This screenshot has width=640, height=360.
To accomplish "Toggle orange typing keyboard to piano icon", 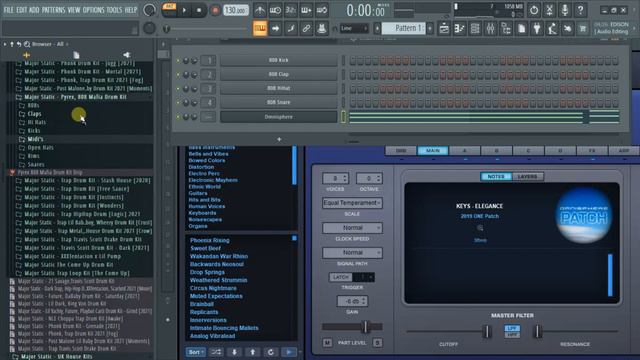I will [260, 29].
